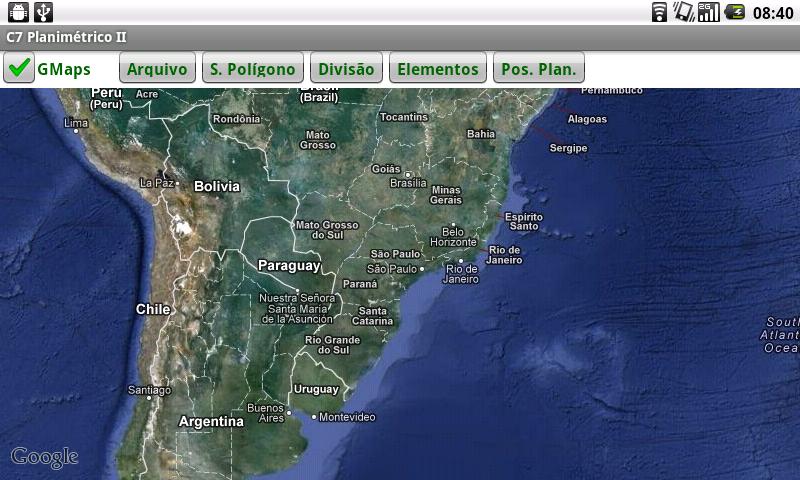
Task: Click the Argentina label on the map
Action: pyautogui.click(x=211, y=421)
